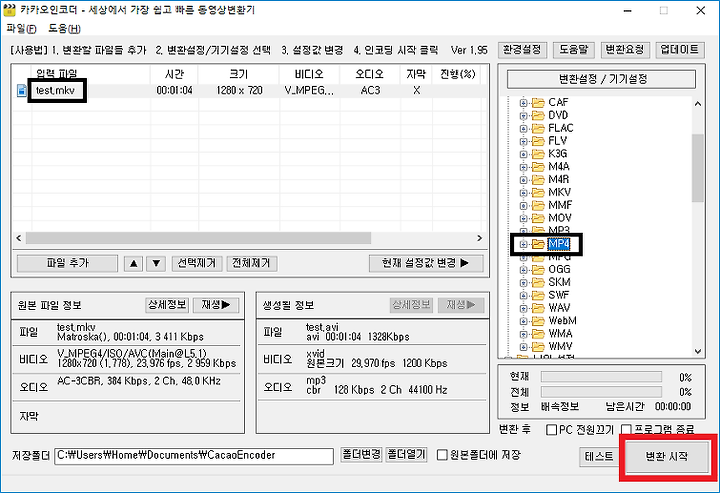Start conversion with 변환 시작 button
The width and height of the screenshot is (720, 493).
coord(667,456)
